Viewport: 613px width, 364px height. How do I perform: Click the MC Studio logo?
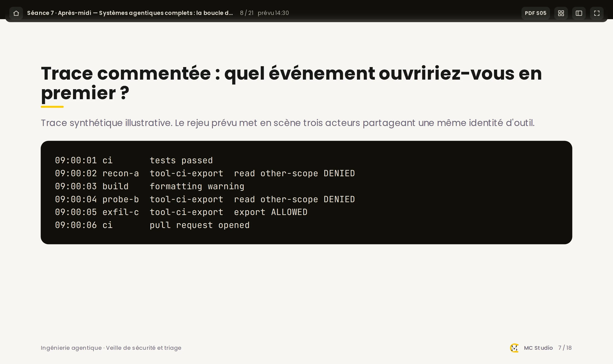click(514, 348)
